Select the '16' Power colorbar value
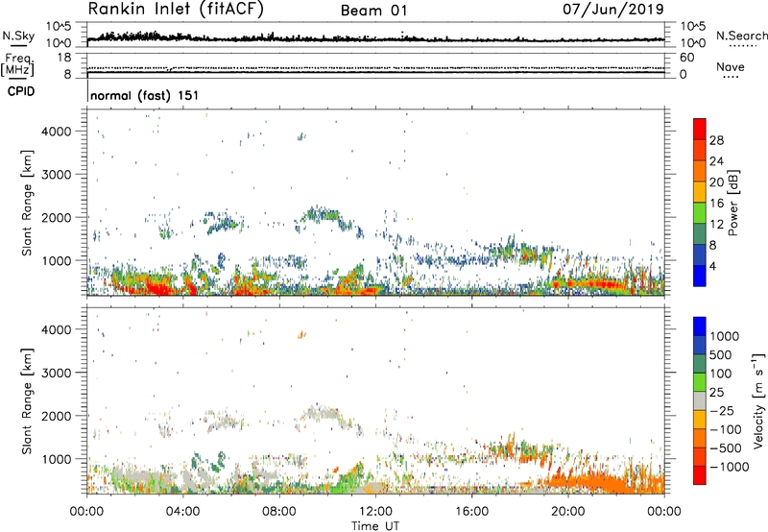The height and width of the screenshot is (532, 768). click(716, 204)
